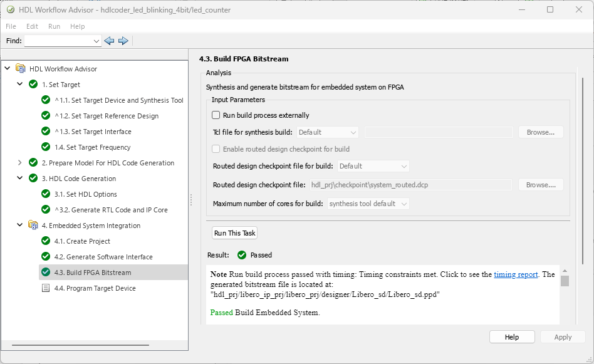Click the green check icon beside Set HDL Options
Screen dimensions: 594x364
pos(46,194)
